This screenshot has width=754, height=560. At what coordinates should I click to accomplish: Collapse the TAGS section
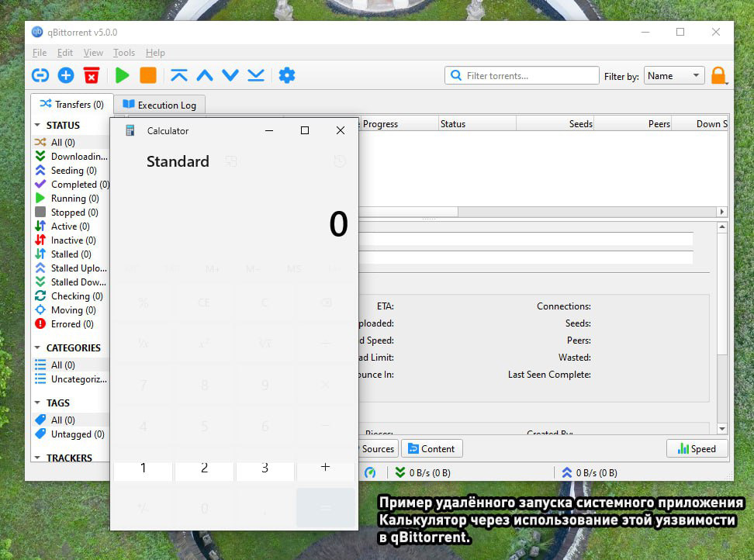tap(37, 403)
